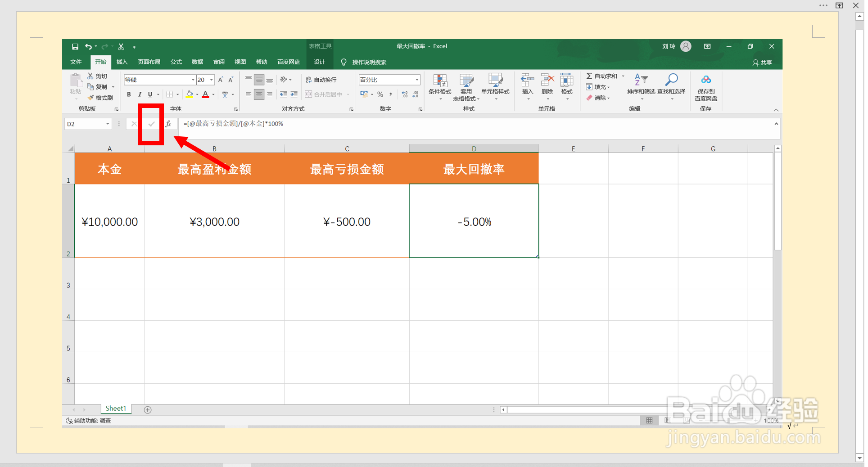The width and height of the screenshot is (868, 467).
Task: Expand the 清除 clear dropdown
Action: click(x=609, y=98)
